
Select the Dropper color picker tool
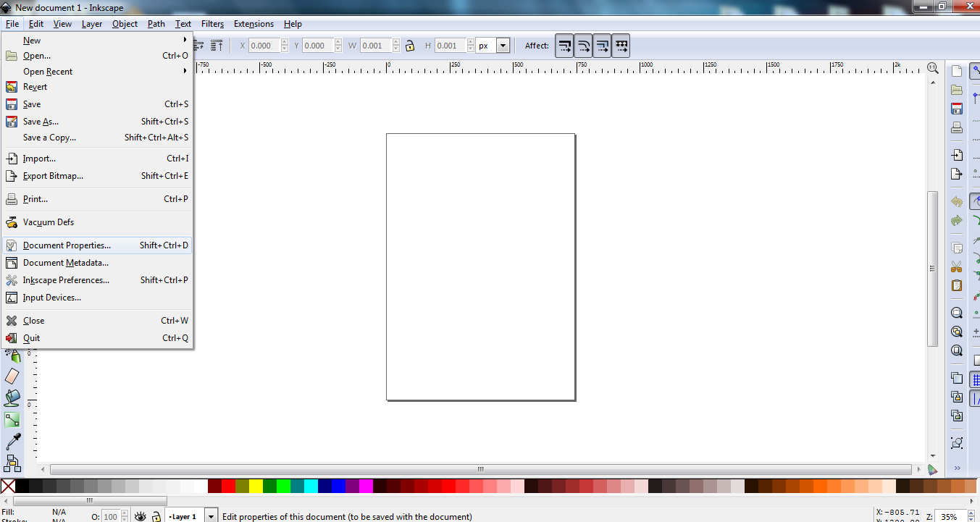click(x=12, y=441)
